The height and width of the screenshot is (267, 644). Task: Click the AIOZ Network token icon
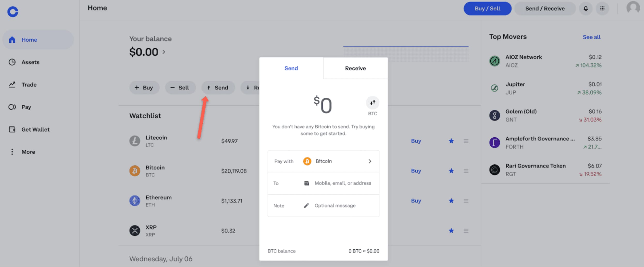(495, 61)
